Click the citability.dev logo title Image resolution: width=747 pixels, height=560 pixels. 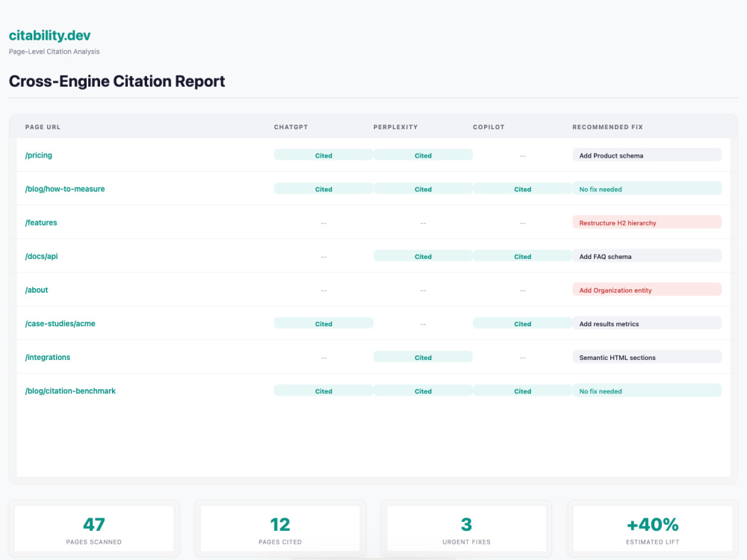click(49, 35)
